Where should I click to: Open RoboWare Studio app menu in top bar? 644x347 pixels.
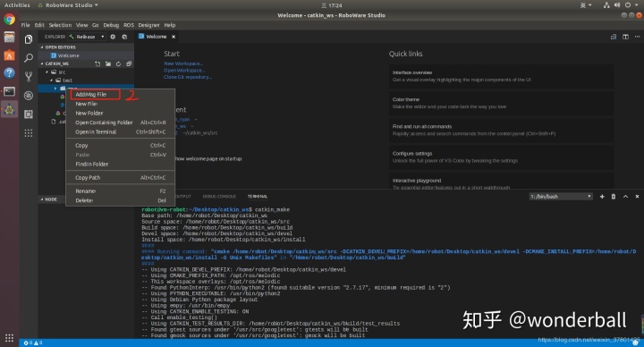68,5
